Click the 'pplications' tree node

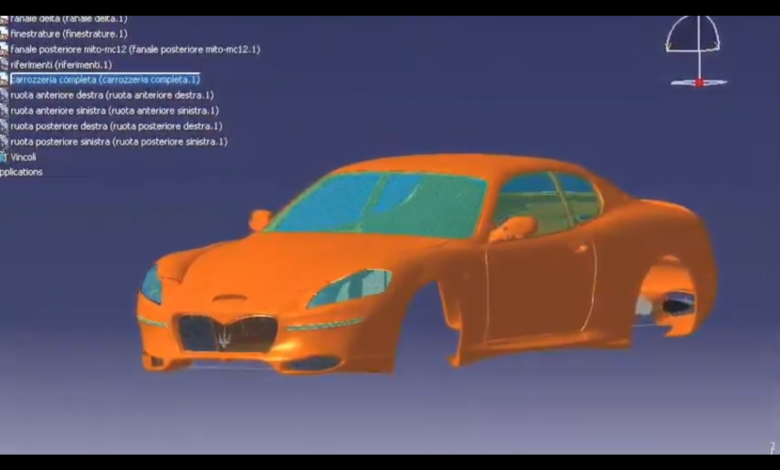pyautogui.click(x=21, y=172)
